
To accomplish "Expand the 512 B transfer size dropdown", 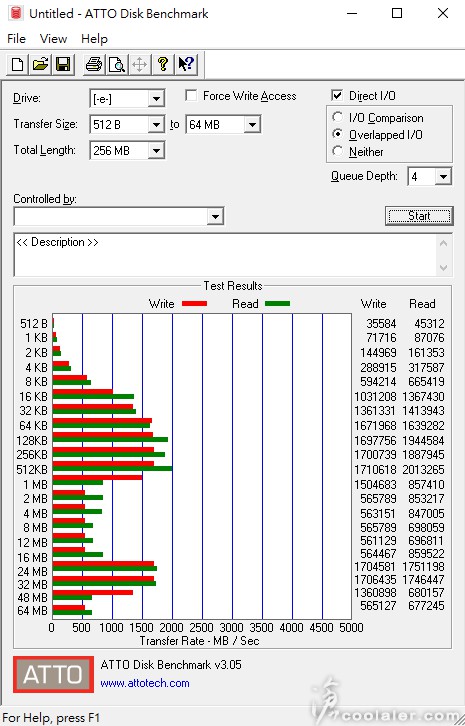I will [x=157, y=125].
